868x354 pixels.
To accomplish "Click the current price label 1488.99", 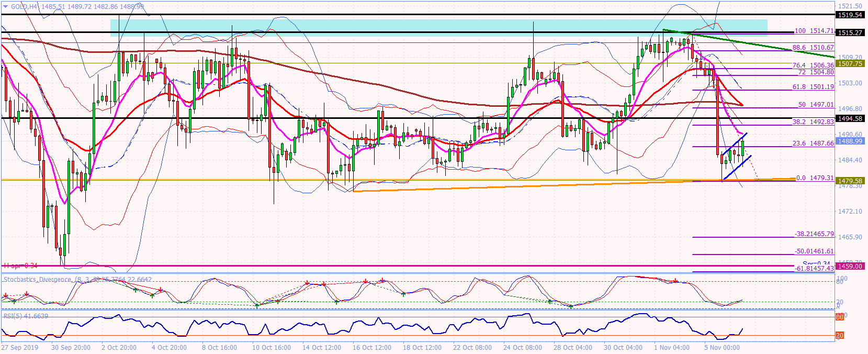I will [850, 141].
